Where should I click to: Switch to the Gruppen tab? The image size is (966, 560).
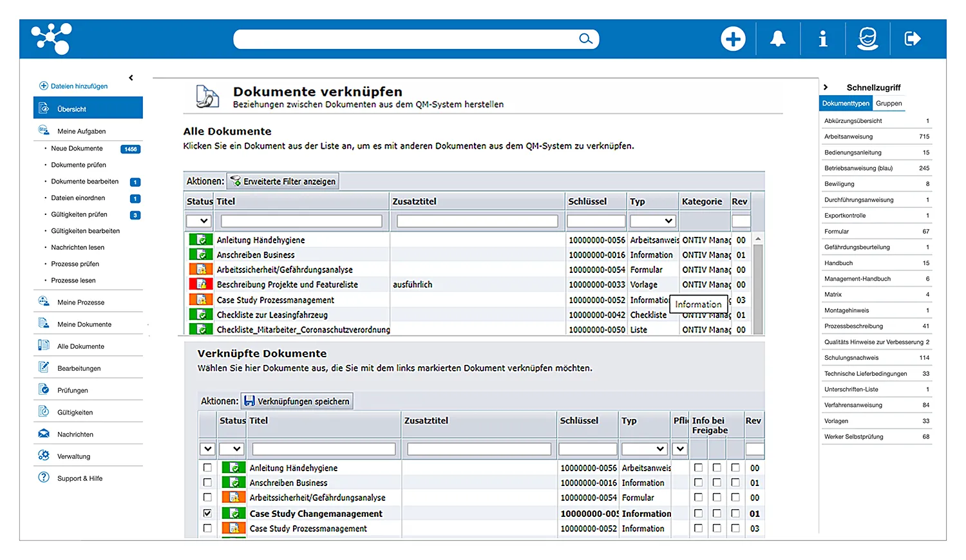889,104
